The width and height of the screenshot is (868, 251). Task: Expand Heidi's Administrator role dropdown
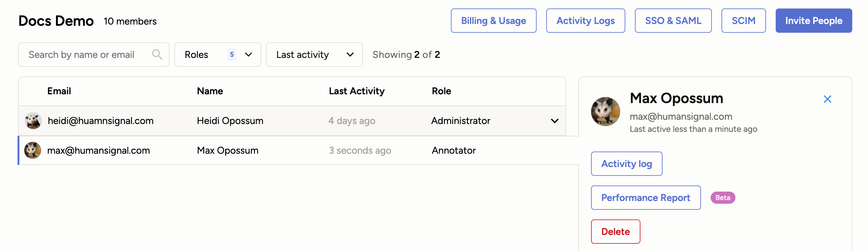point(555,121)
